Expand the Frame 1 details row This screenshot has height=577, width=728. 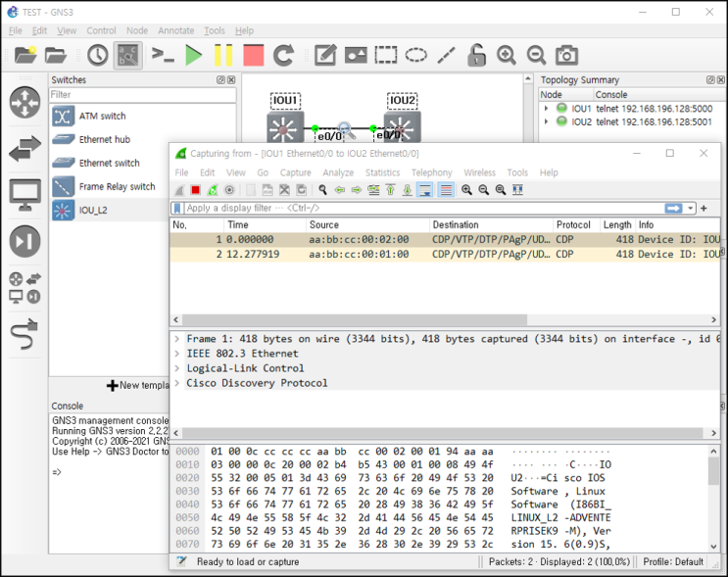tap(177, 339)
